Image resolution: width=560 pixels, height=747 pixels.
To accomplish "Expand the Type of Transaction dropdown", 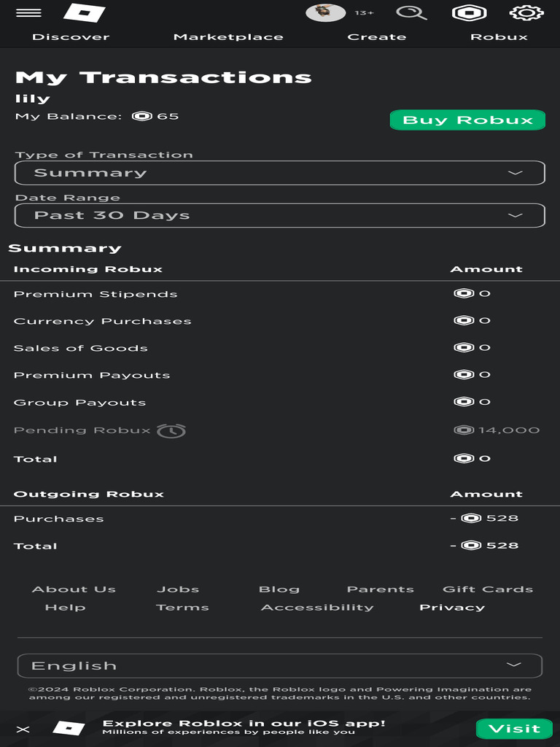I will (x=279, y=173).
